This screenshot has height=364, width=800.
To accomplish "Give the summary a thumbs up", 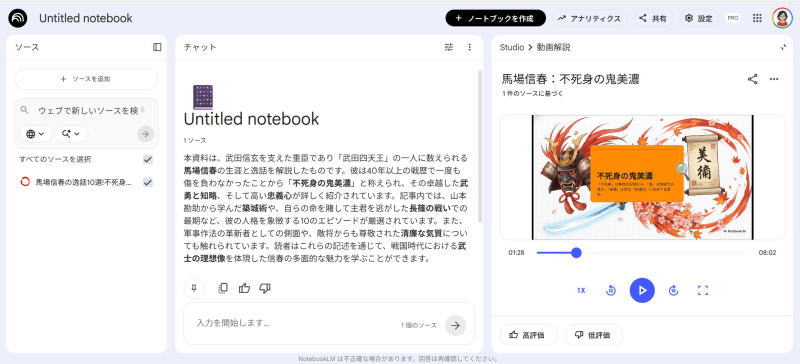I will click(244, 288).
